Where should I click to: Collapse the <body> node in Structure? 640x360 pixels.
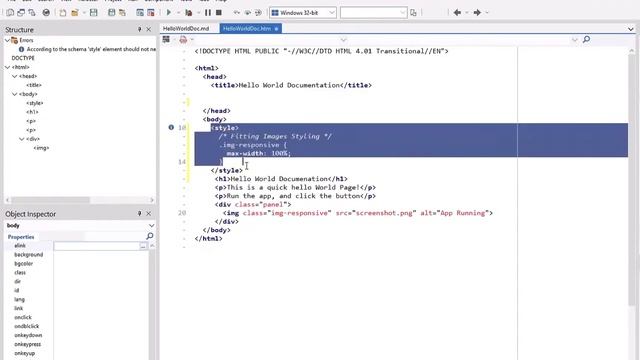[x=15, y=94]
